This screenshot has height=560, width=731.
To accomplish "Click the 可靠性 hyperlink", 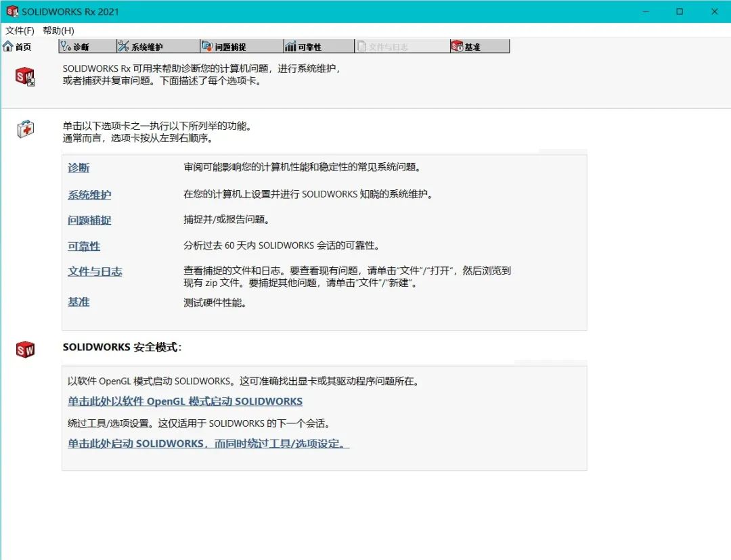I will pyautogui.click(x=84, y=246).
